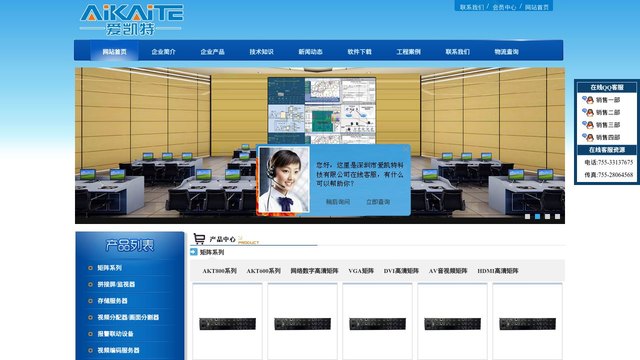Image resolution: width=640 pixels, height=360 pixels.
Task: Click bullet icon beside 存储服务器 sidebar item
Action: 90,301
